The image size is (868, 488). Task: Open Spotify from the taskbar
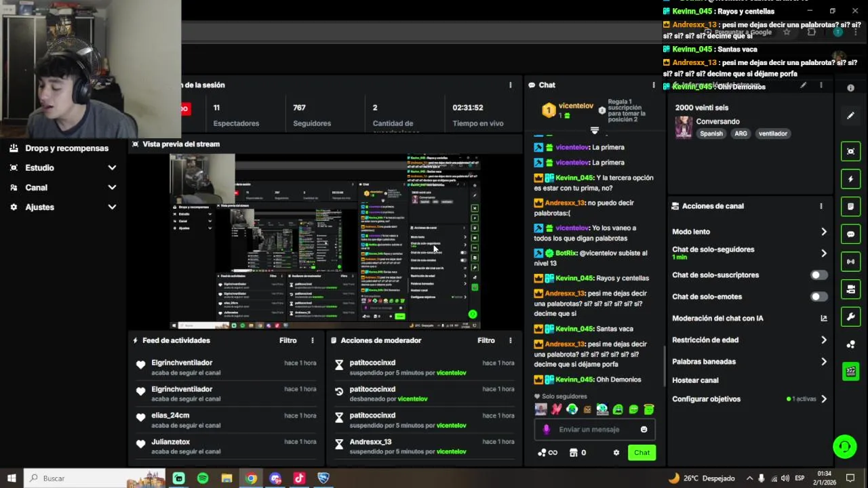pos(203,479)
